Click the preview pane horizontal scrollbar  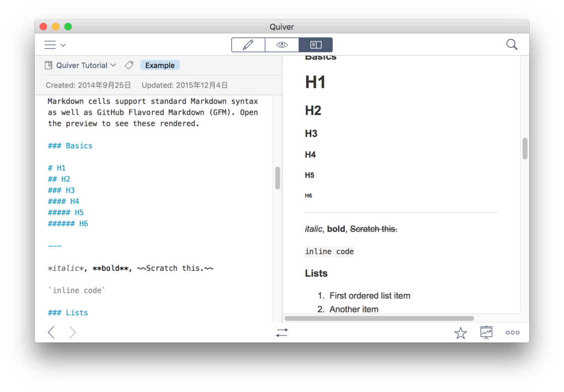379,319
